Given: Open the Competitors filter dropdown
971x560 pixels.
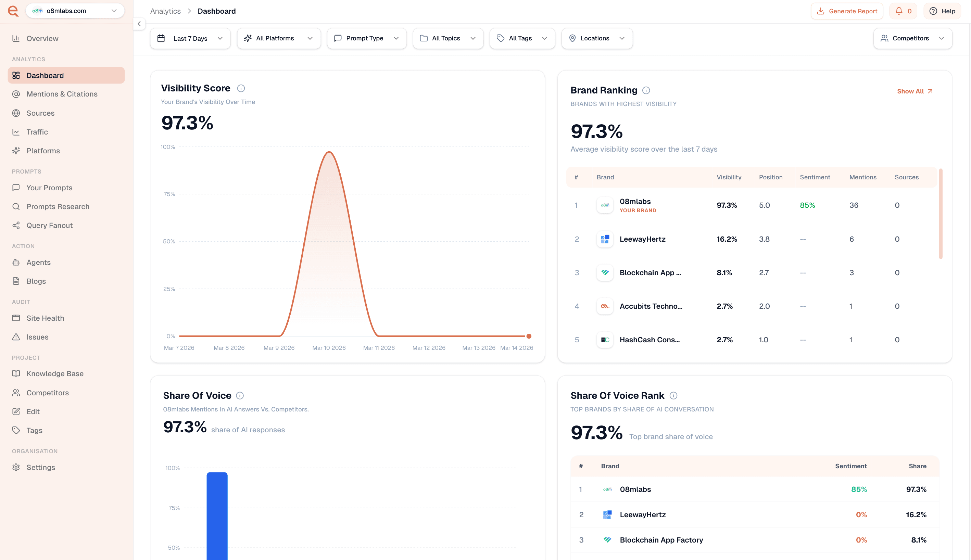Looking at the screenshot, I should point(912,38).
